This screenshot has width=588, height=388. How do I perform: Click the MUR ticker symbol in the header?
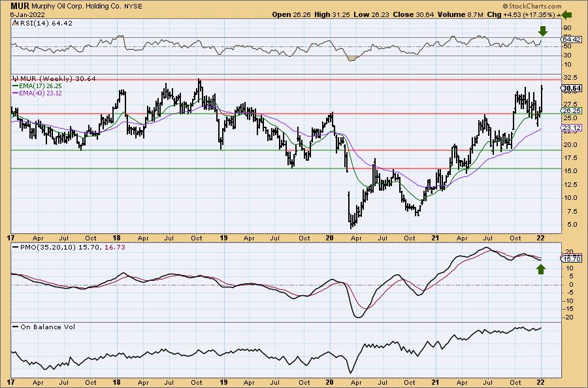click(x=20, y=6)
